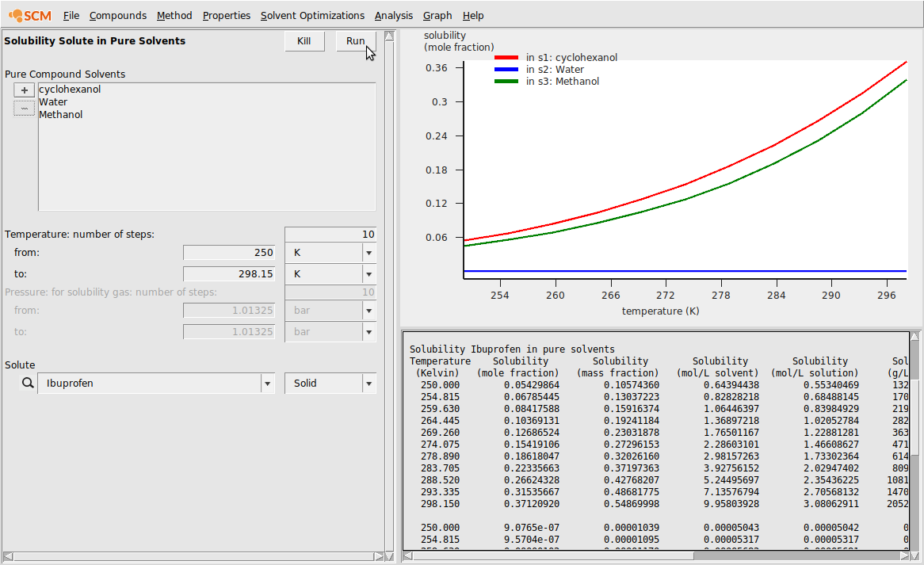Image resolution: width=924 pixels, height=565 pixels.
Task: Open the Method menu
Action: point(174,15)
